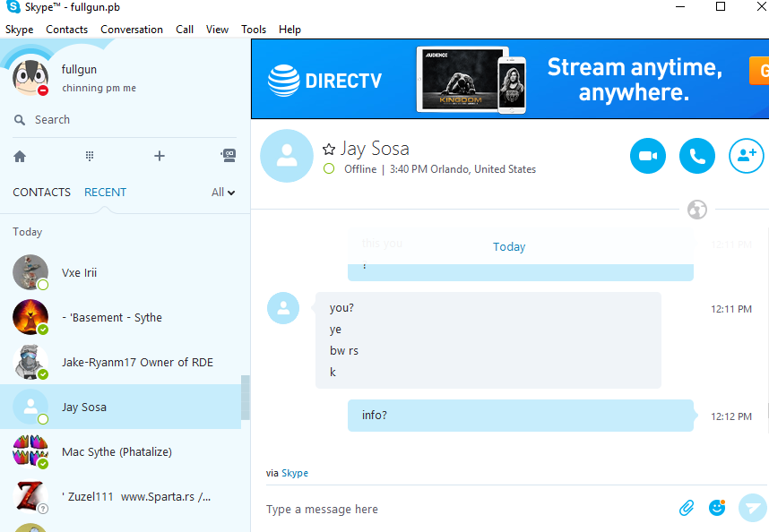Click the orange button on the DIRECTV ad
Viewport: 769px width, 532px height.
759,71
